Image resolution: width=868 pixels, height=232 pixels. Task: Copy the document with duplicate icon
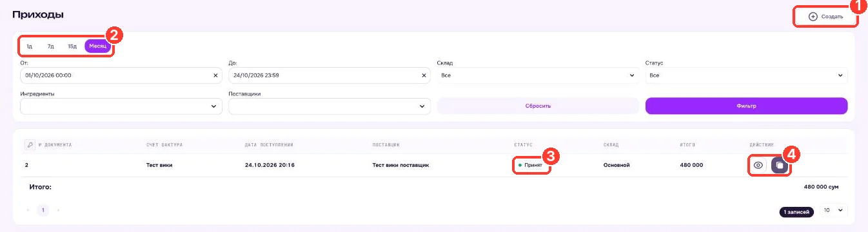pyautogui.click(x=780, y=166)
